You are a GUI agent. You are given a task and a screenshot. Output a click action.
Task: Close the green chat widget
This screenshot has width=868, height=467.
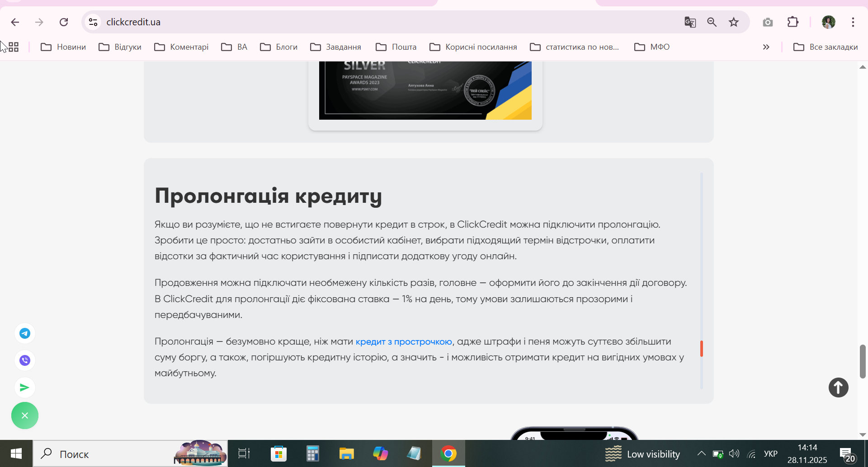point(25,416)
